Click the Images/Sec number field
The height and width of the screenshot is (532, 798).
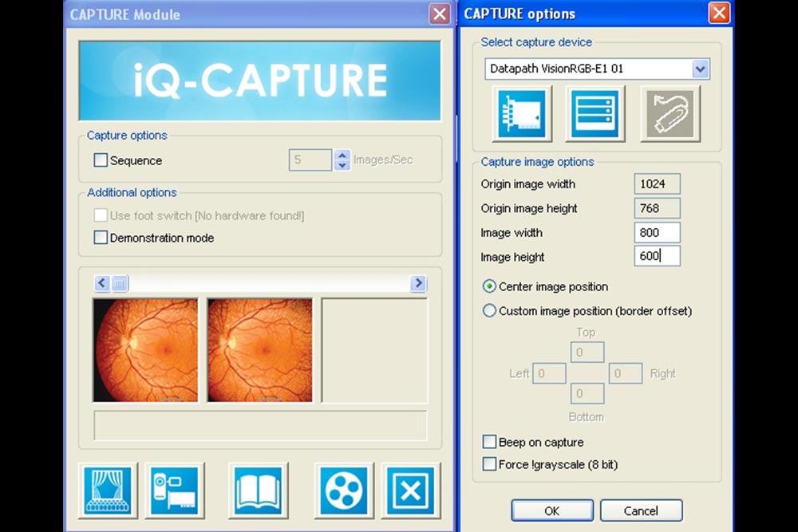pos(310,160)
